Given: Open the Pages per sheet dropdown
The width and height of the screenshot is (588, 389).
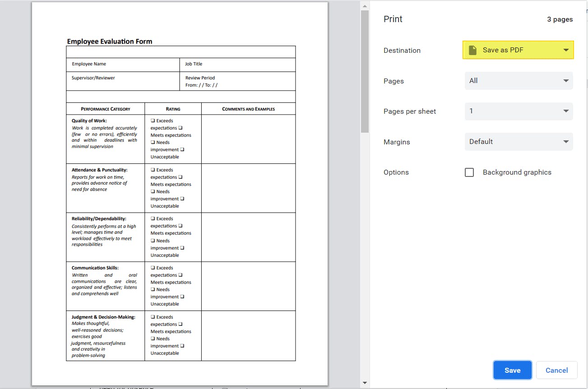Looking at the screenshot, I should point(519,111).
